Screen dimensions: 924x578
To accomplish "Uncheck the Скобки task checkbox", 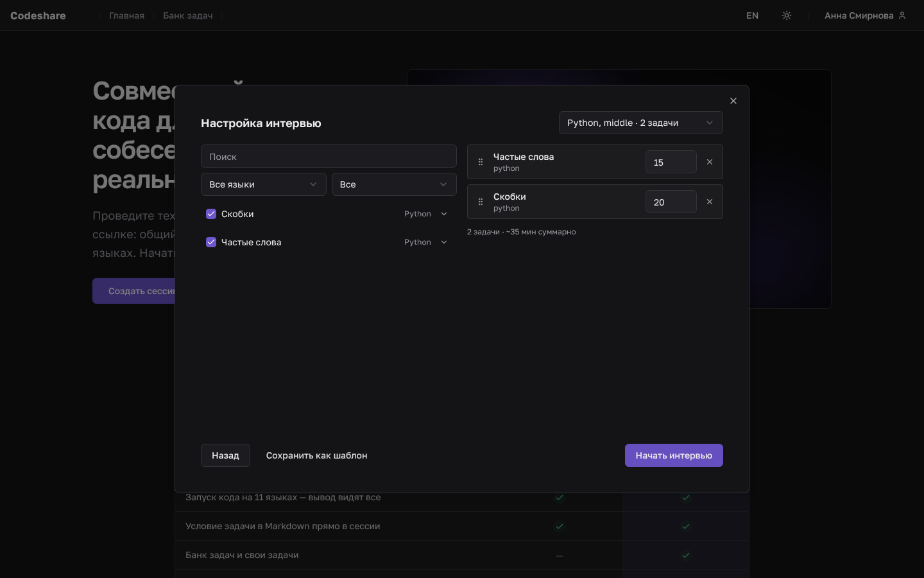I will (211, 214).
